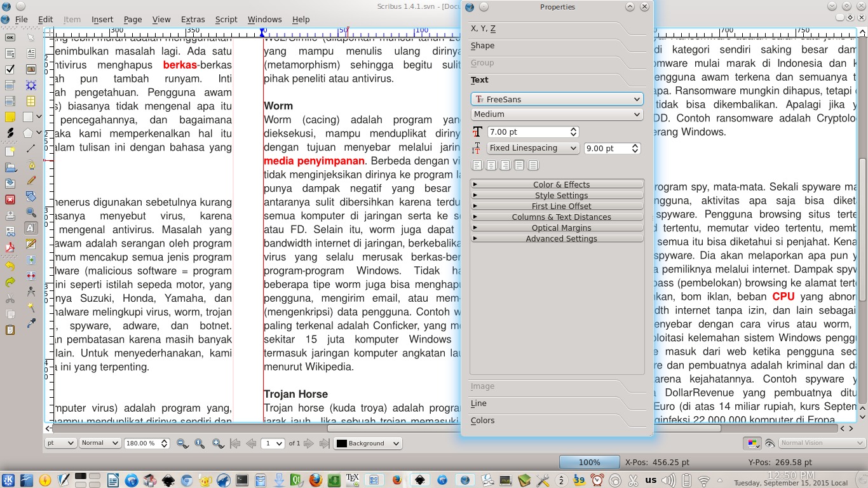The width and height of the screenshot is (868, 488).
Task: Select the Insert Image Frame tool
Action: tap(31, 68)
